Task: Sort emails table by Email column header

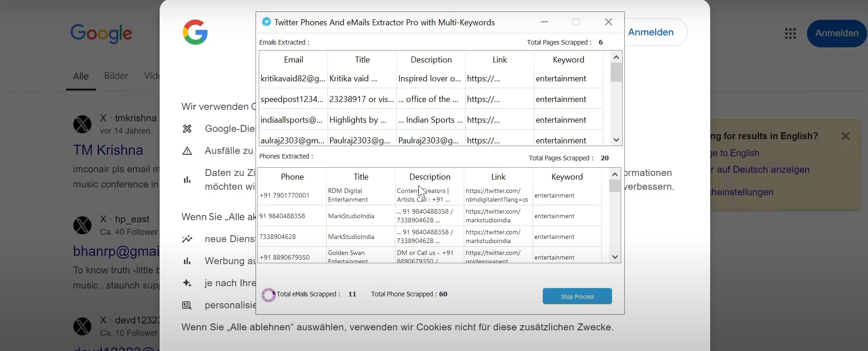Action: tap(293, 60)
